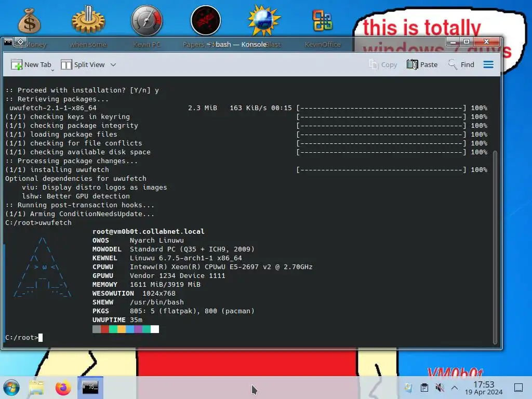The image size is (532, 399).
Task: Open the clock showing 17:53
Action: point(484,388)
